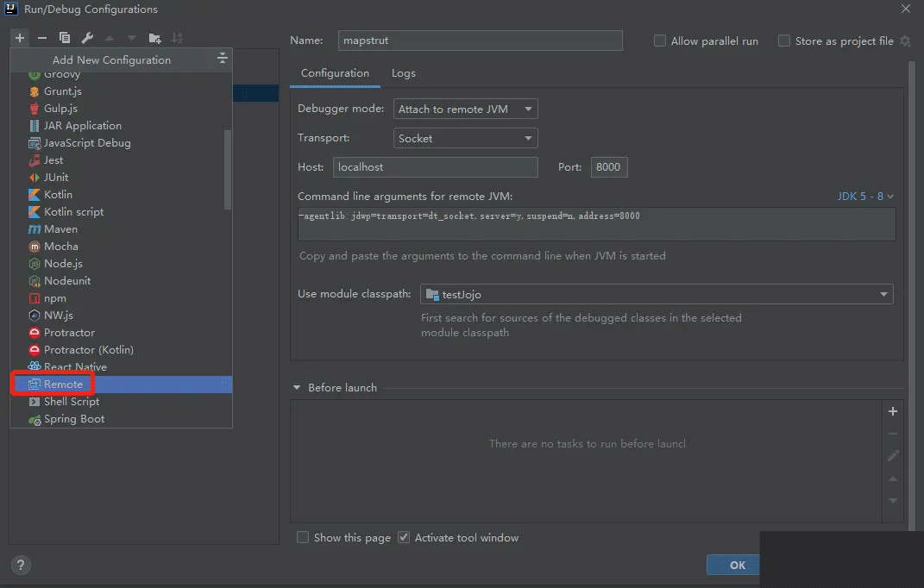Switch to the Configuration tab
Viewport: 924px width, 588px height.
(335, 73)
